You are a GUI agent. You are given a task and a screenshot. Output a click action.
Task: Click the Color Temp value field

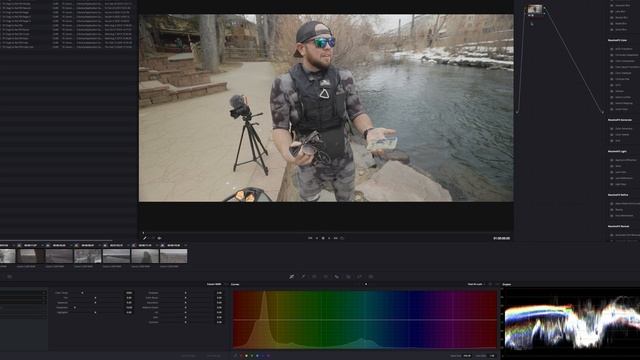[129, 293]
